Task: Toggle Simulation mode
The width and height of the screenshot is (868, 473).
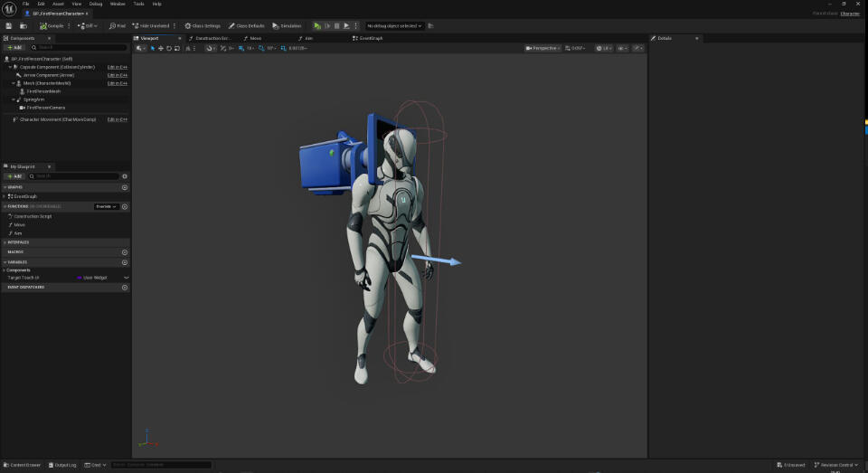Action: point(287,26)
